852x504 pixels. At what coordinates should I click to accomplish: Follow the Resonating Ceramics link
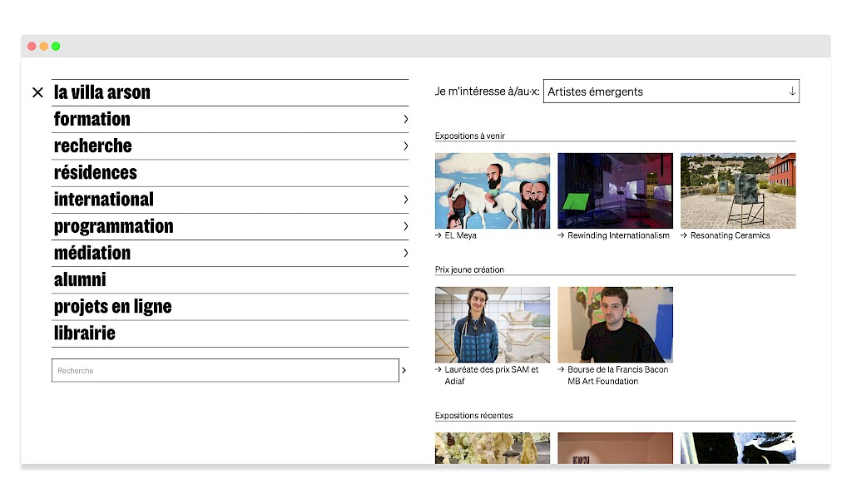coord(730,235)
